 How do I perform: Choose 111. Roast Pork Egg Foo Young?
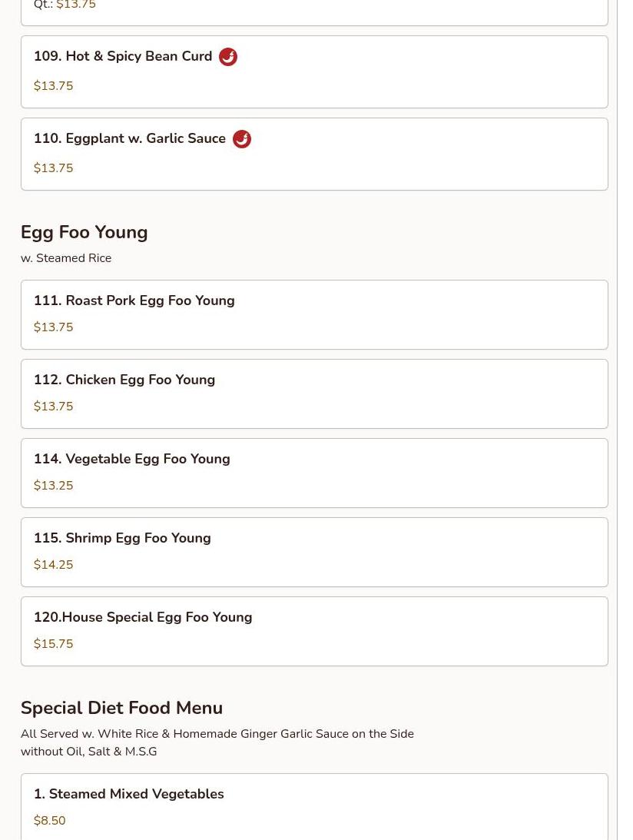(x=314, y=314)
